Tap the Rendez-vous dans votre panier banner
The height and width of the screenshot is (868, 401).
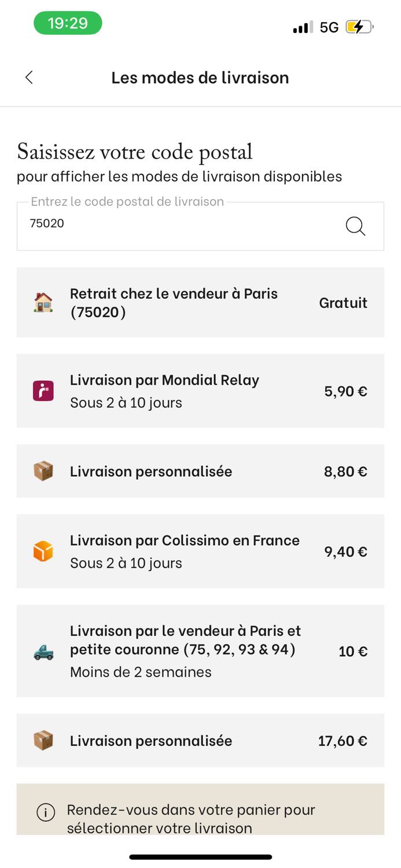(x=200, y=810)
